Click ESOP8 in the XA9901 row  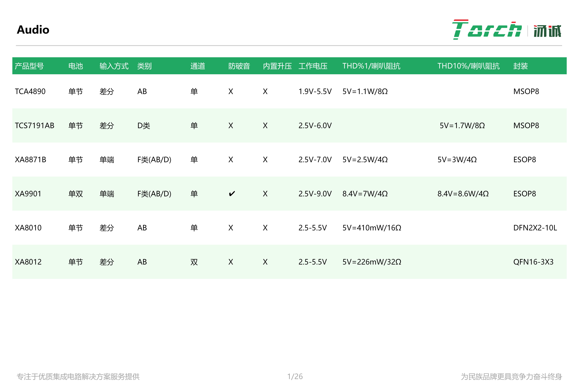525,194
